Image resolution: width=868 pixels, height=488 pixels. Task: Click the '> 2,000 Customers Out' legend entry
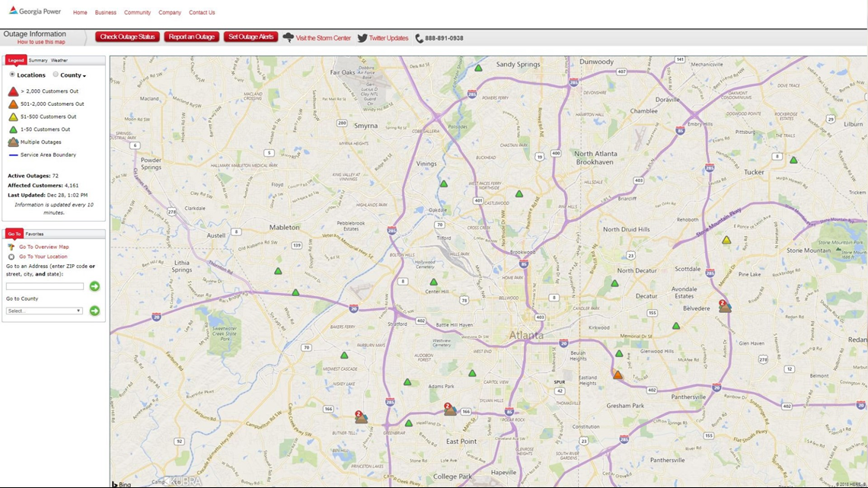pos(43,91)
